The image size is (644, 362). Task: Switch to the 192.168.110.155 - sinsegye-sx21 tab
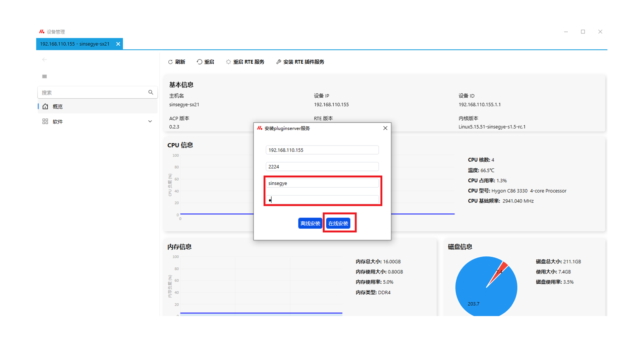tap(75, 44)
